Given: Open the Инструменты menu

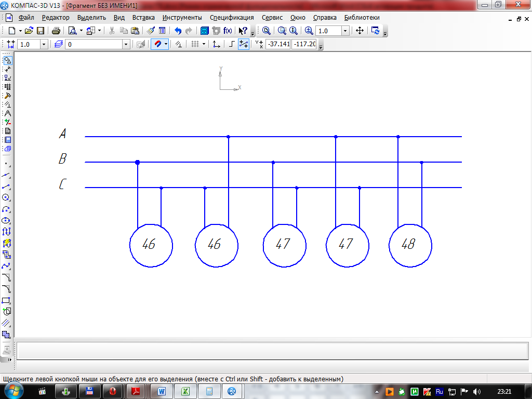Looking at the screenshot, I should [x=182, y=18].
